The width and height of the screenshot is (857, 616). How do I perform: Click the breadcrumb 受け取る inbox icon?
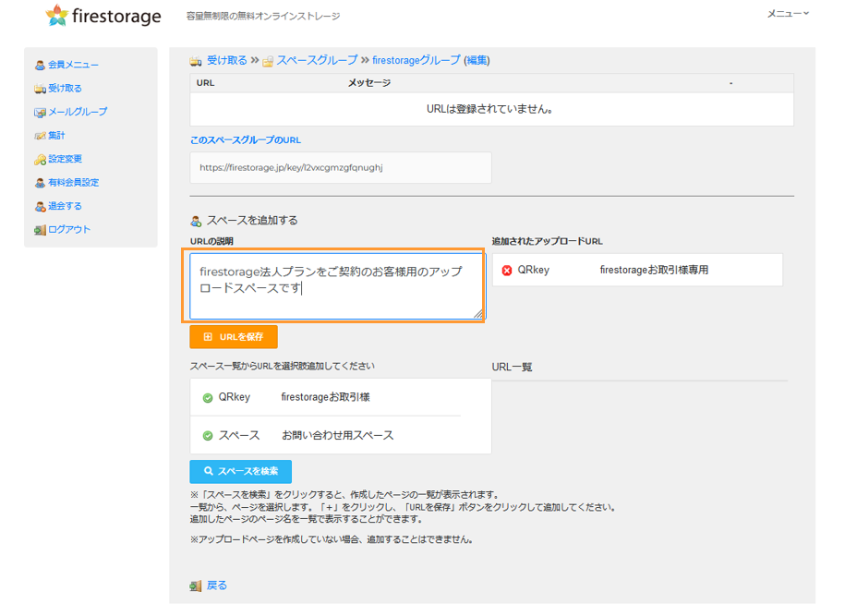[x=196, y=61]
